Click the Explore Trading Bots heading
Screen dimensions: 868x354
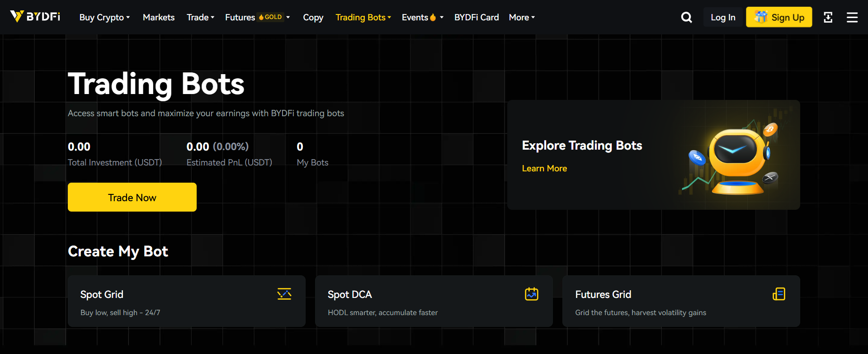click(582, 145)
